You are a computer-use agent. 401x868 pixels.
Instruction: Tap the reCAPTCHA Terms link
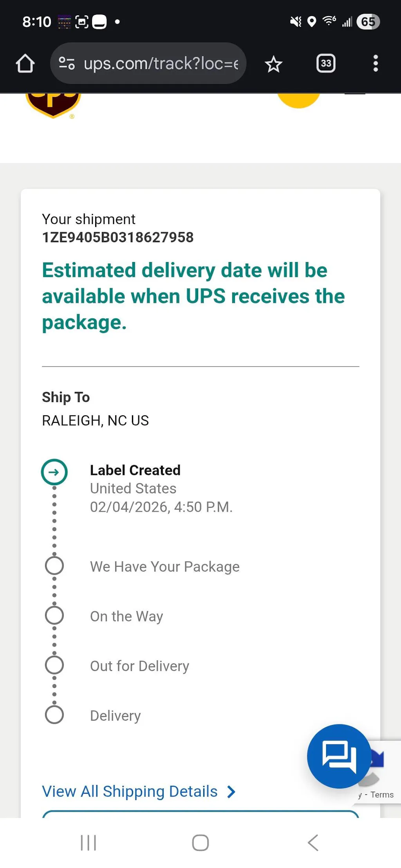point(382,795)
